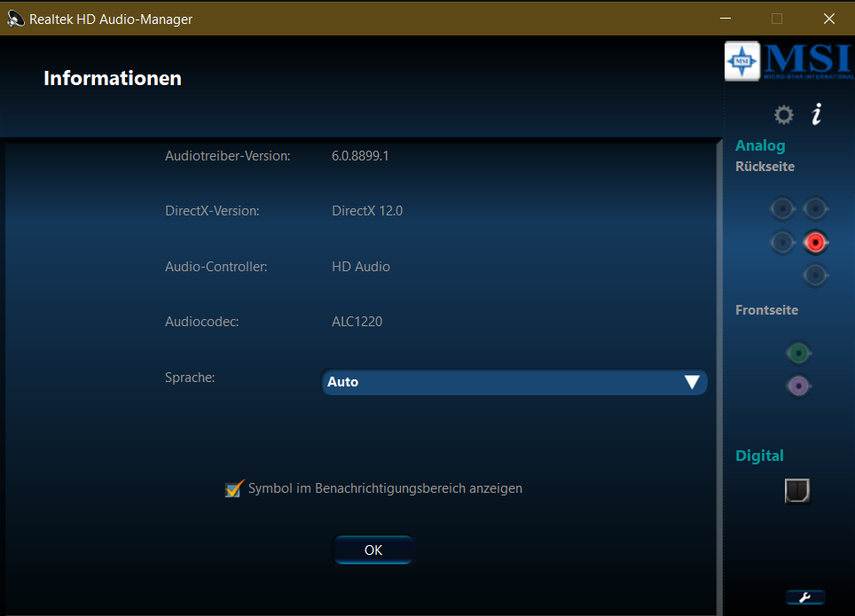Click the 'DirectX 12.0' value
Viewport: 855px width, 616px height.
[x=367, y=211]
